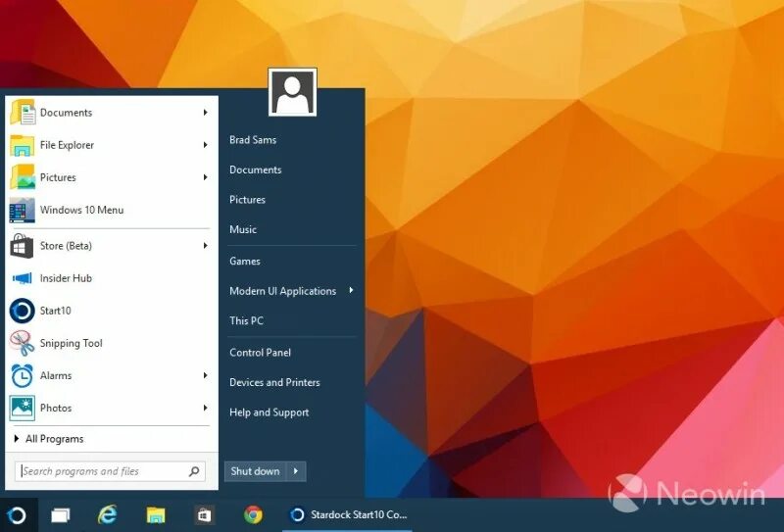The height and width of the screenshot is (532, 784).
Task: Switch to Stardock Start10 Configuration taskbar window
Action: (x=348, y=515)
